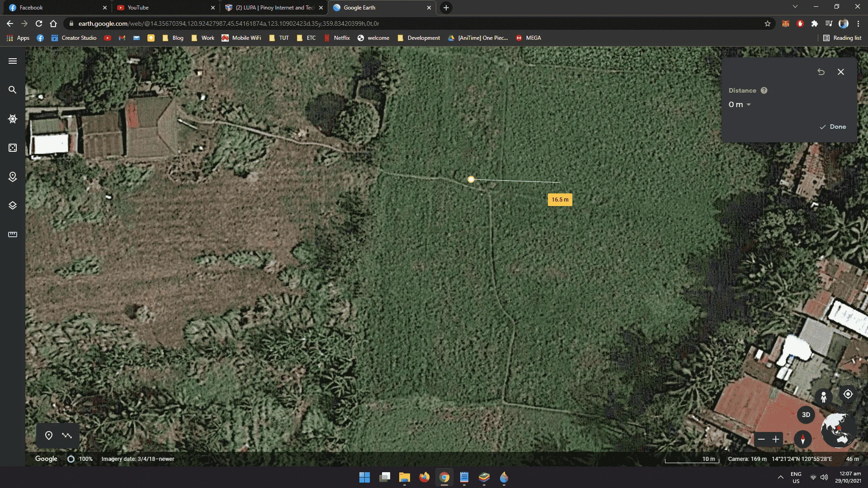Open the welcome bookmark
Image resolution: width=868 pixels, height=488 pixels.
(373, 38)
